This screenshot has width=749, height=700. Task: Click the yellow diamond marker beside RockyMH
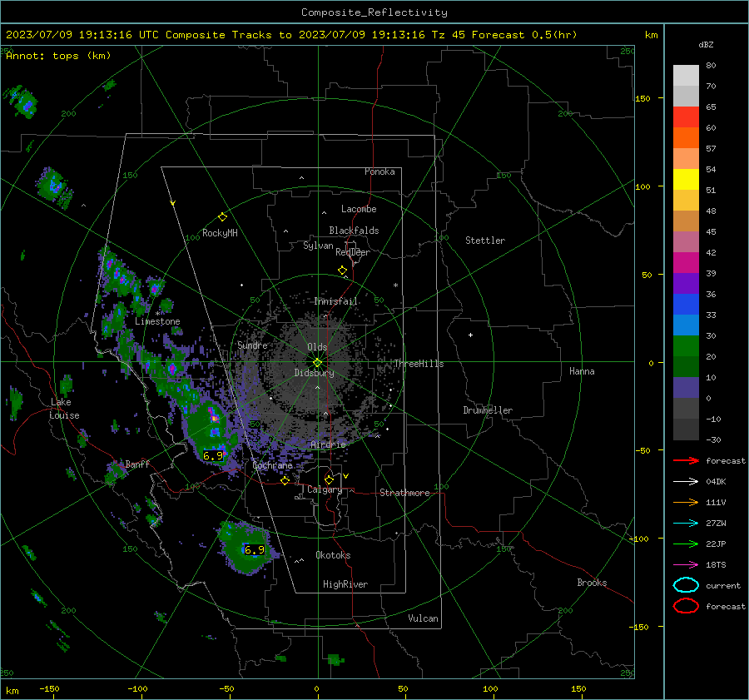[222, 217]
